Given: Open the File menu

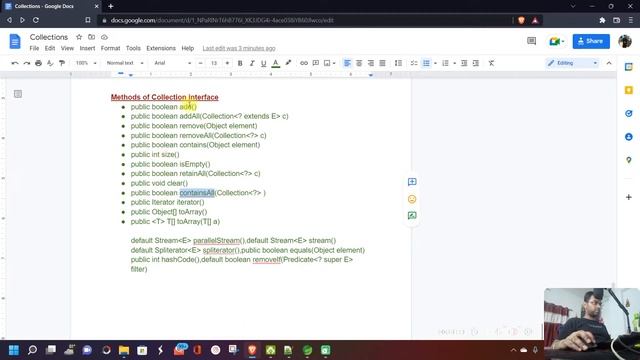Looking at the screenshot, I should coord(34,48).
